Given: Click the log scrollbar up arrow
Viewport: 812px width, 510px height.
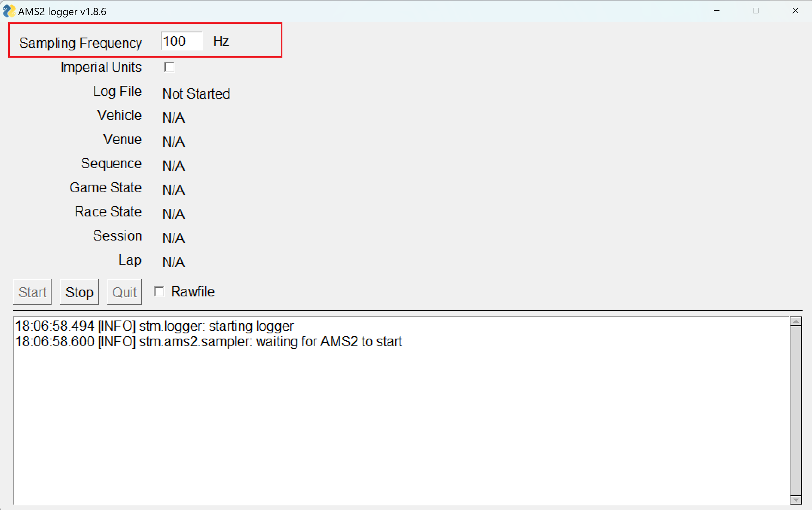Looking at the screenshot, I should pos(796,321).
